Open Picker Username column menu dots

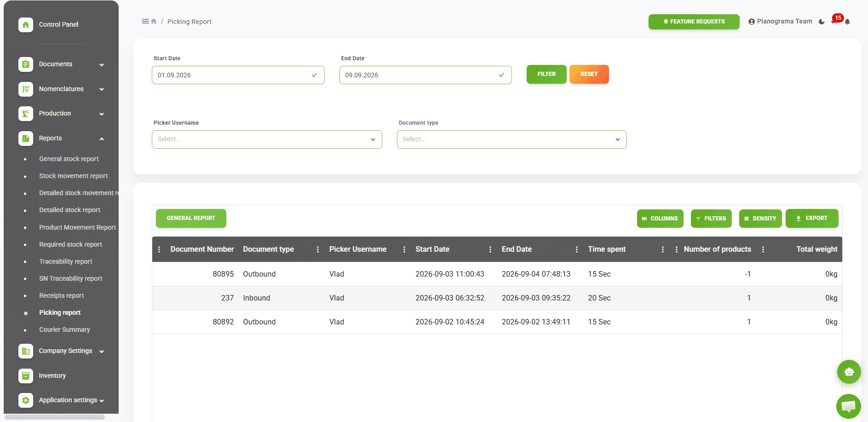point(404,249)
